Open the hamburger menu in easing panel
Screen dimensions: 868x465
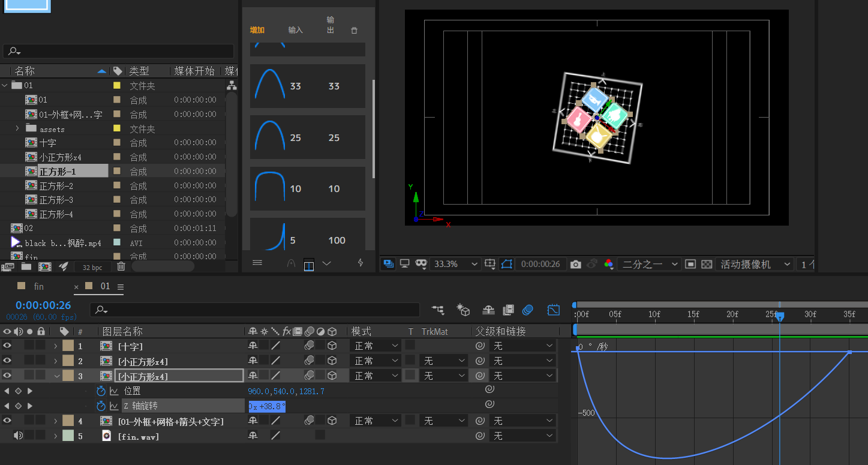coord(257,263)
